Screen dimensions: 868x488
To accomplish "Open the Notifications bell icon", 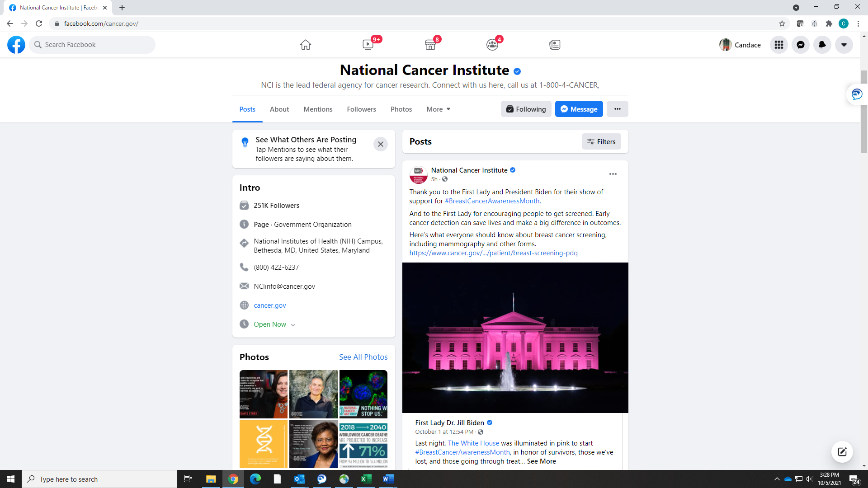I will point(822,45).
